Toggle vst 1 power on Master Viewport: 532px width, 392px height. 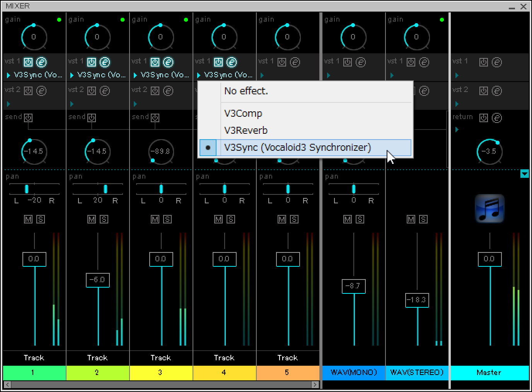[x=484, y=62]
